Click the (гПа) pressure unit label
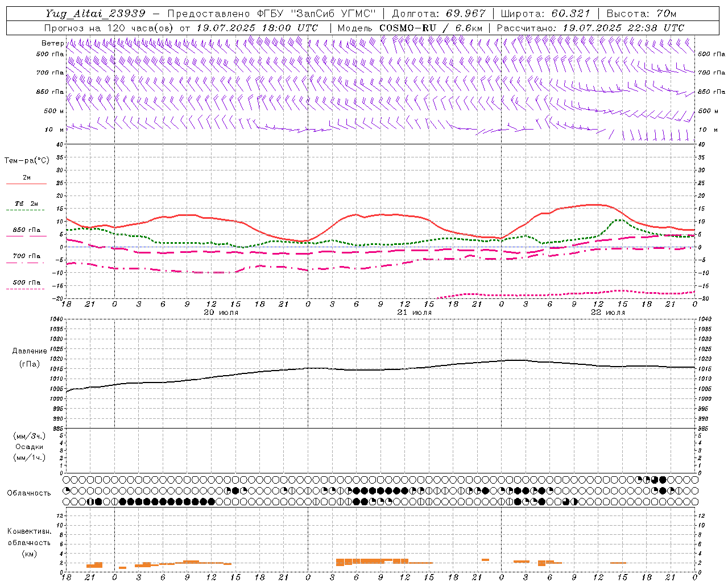Image resolution: width=728 pixels, height=582 pixels. pos(29,364)
